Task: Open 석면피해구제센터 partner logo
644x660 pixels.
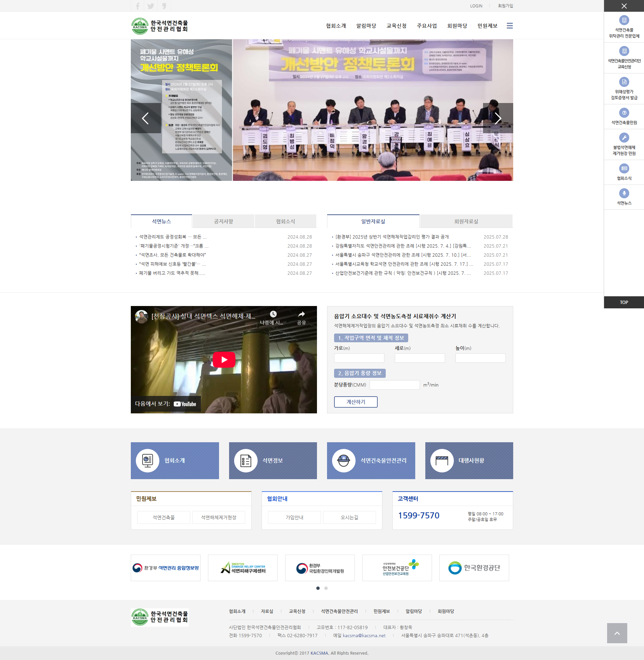Action: coord(243,568)
